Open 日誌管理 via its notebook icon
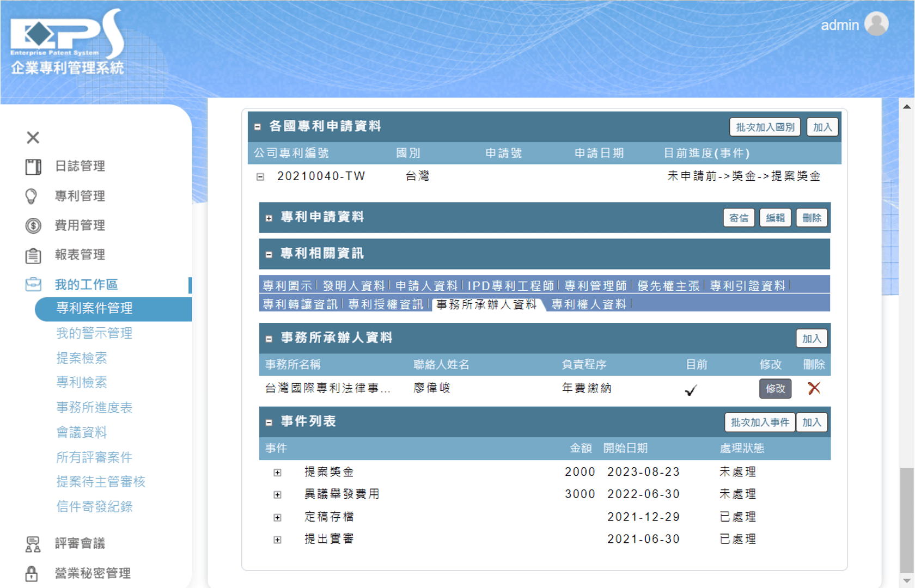 (33, 167)
